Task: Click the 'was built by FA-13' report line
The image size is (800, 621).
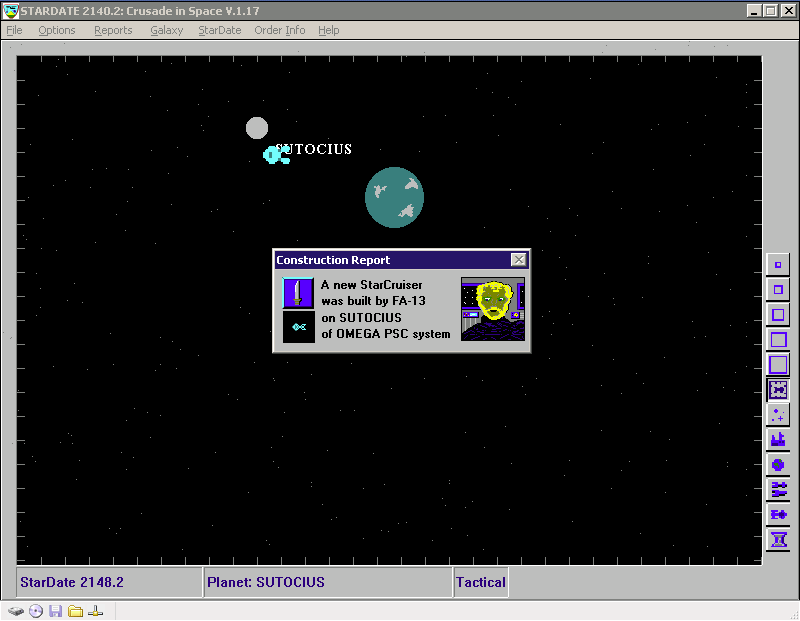Action: click(x=373, y=301)
